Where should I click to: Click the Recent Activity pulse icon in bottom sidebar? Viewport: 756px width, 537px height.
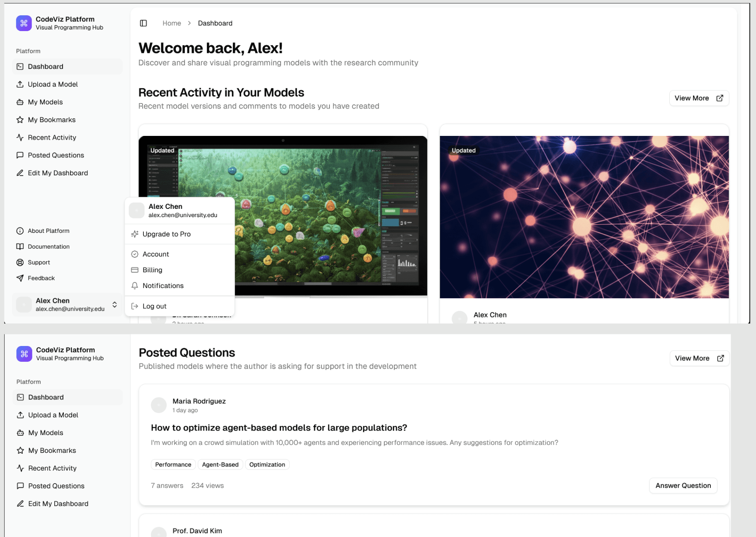(x=20, y=468)
